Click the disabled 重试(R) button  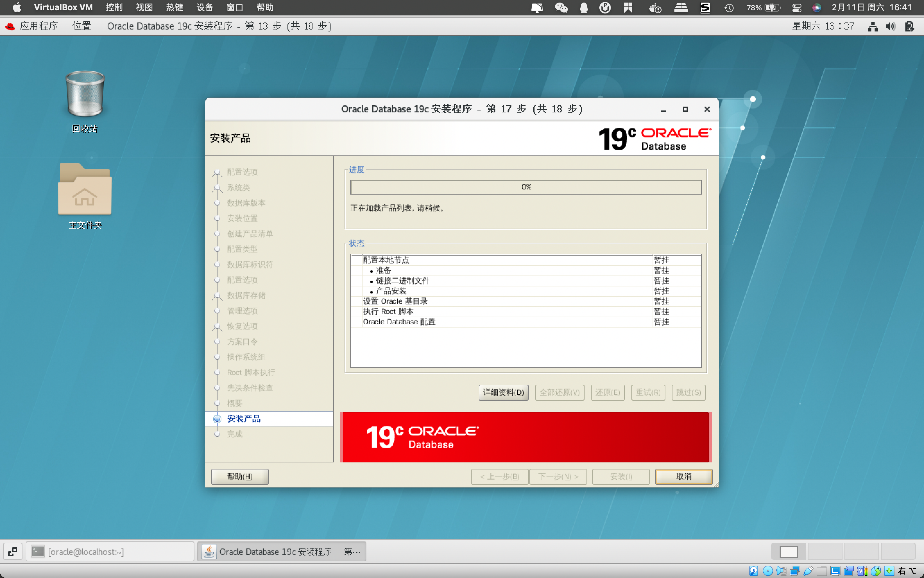click(x=648, y=393)
